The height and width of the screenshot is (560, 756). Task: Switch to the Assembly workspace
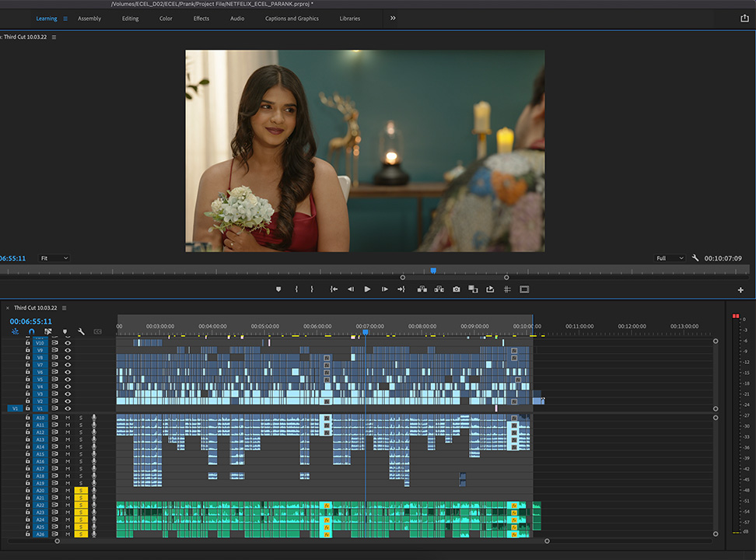point(89,19)
